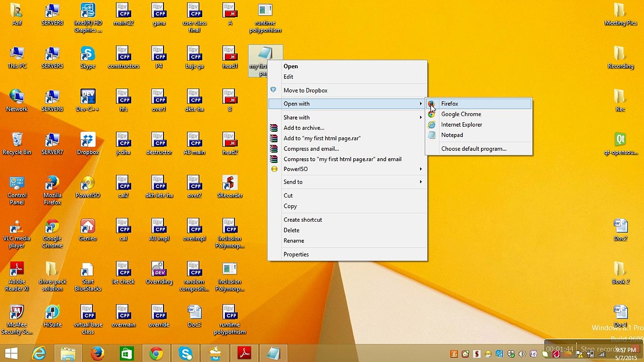Open Internet Explorer from the taskbar
Image resolution: width=644 pixels, height=362 pixels.
pos(39,353)
